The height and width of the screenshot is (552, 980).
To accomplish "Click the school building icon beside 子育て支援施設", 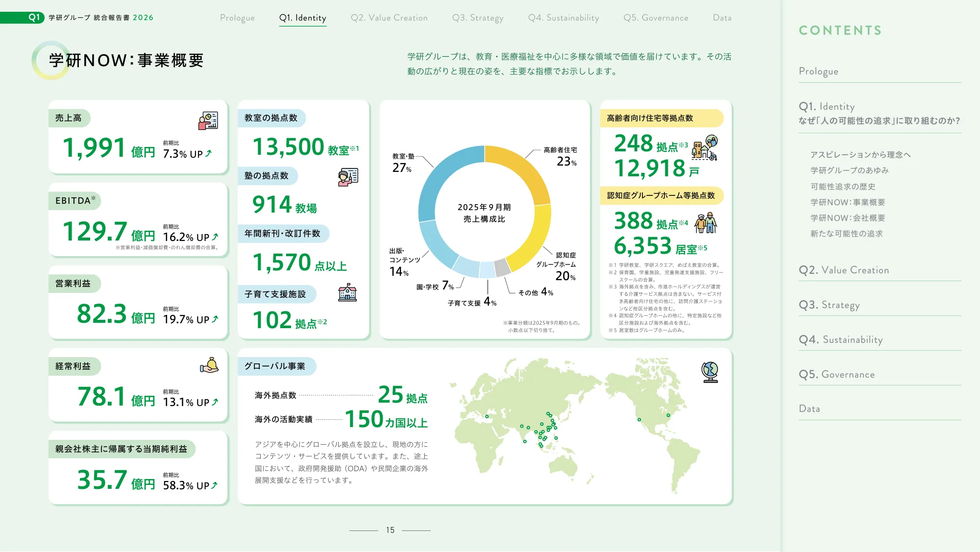I will pyautogui.click(x=347, y=292).
